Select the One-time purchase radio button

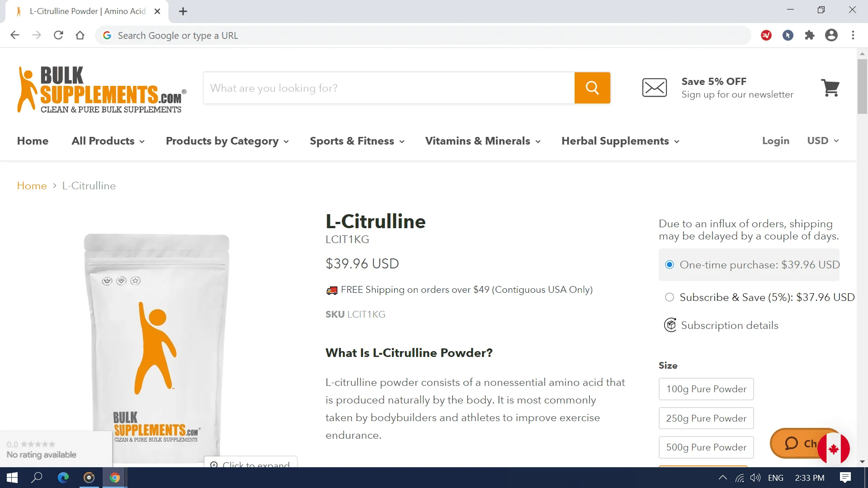670,264
